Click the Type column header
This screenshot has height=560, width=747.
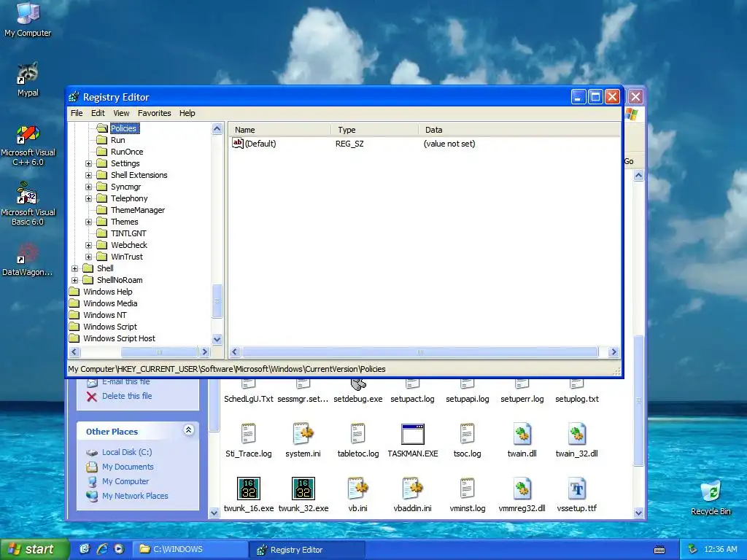374,130
